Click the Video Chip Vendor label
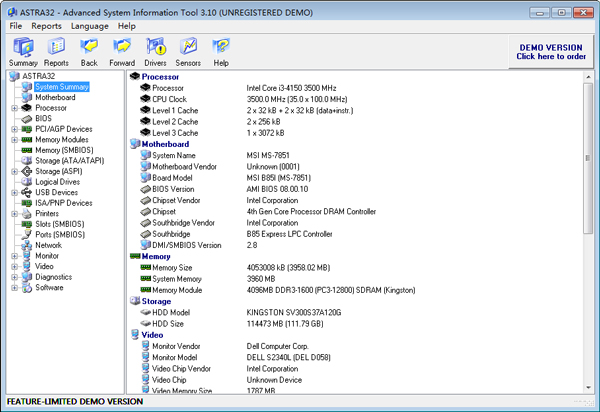 point(181,368)
